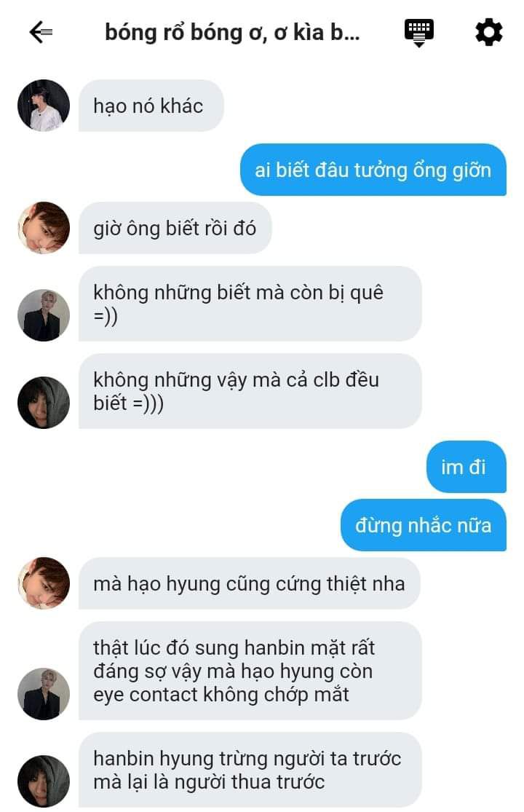Image resolution: width=524 pixels, height=812 pixels.
Task: Select message 'mà hạo hyung cũng cứng thiệt nha'
Action: tap(250, 583)
